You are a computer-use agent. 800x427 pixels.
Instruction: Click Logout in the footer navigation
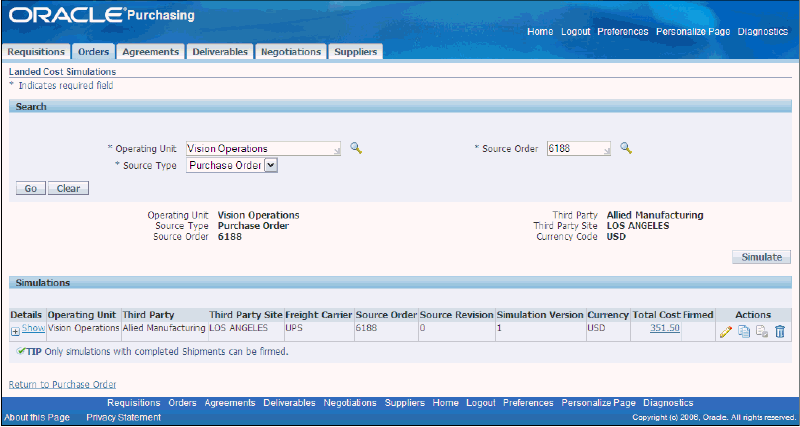pyautogui.click(x=481, y=403)
